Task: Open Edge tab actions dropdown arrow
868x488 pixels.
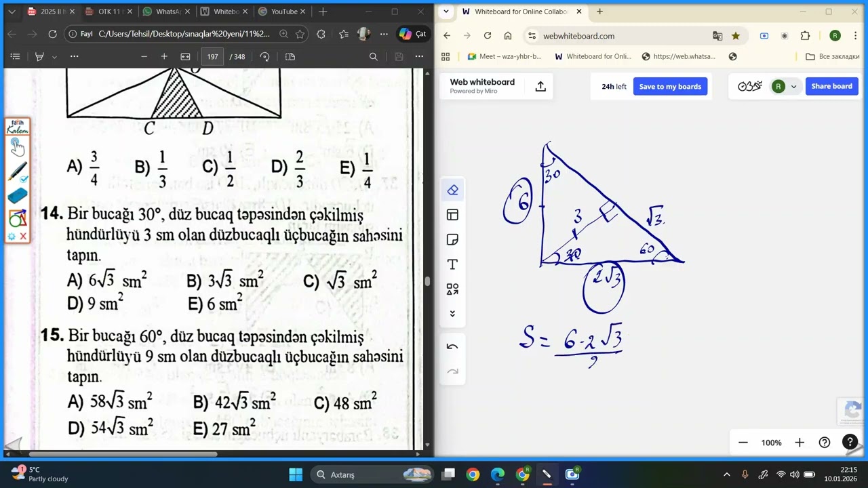Action: (12, 12)
